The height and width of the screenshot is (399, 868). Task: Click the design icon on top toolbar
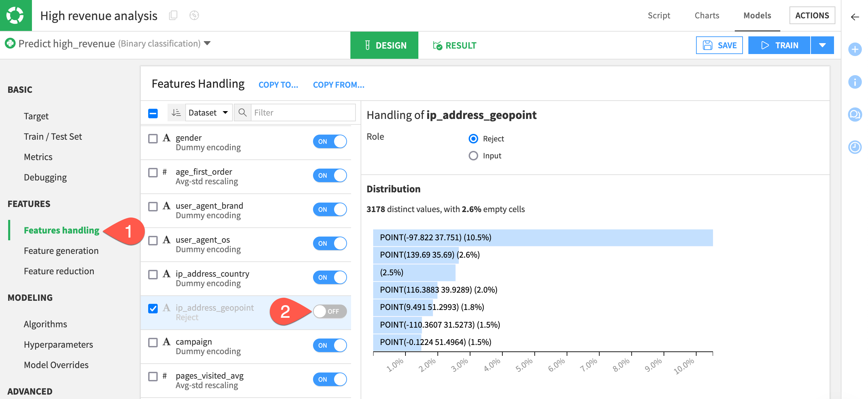click(365, 46)
